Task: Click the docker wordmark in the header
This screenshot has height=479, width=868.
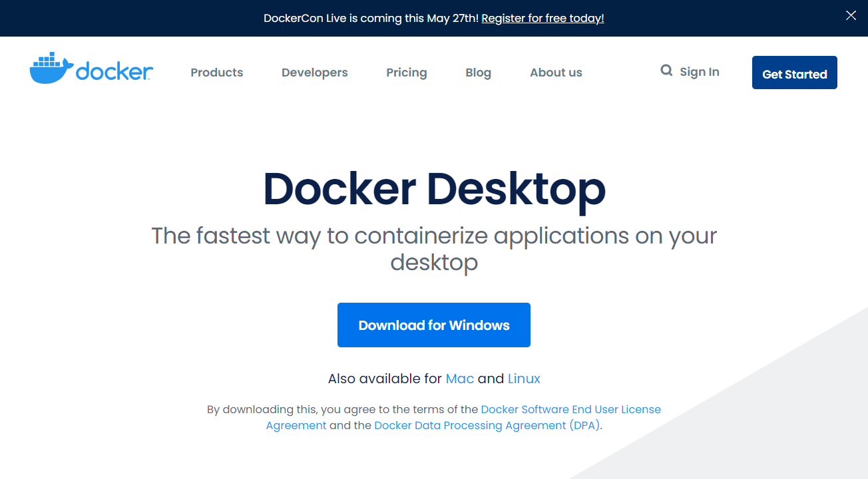Action: (114, 68)
